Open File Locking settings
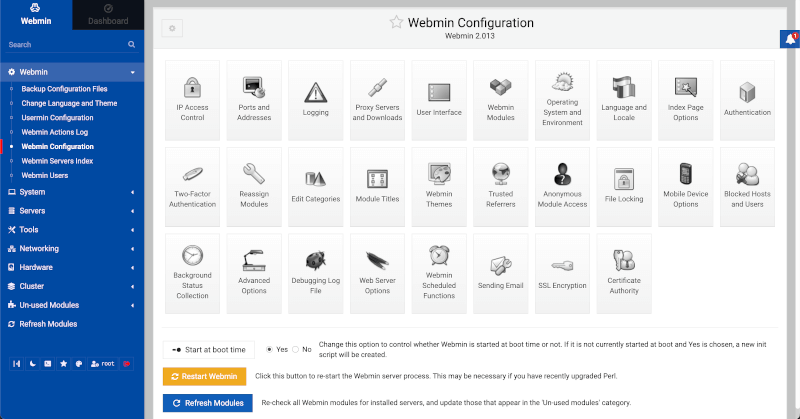 624,187
